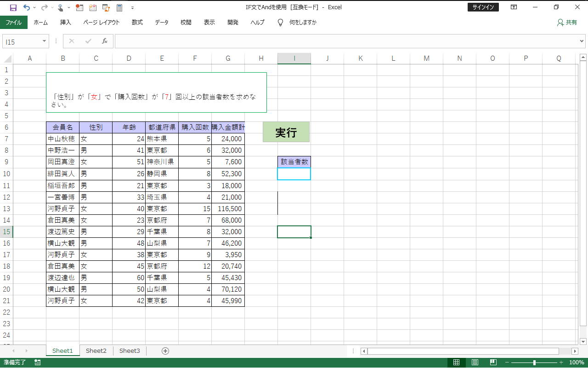The image size is (588, 368).
Task: Open ribbon display options icon
Action: [x=514, y=7]
